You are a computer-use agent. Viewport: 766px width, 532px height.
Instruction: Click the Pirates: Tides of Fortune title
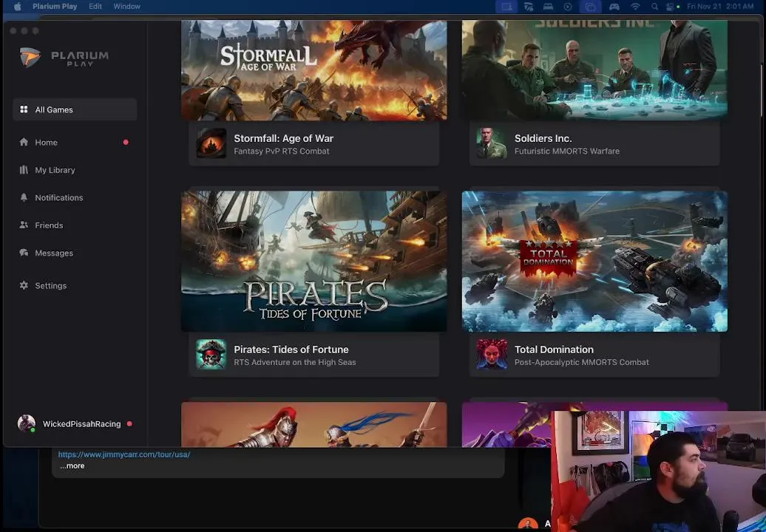tap(291, 349)
